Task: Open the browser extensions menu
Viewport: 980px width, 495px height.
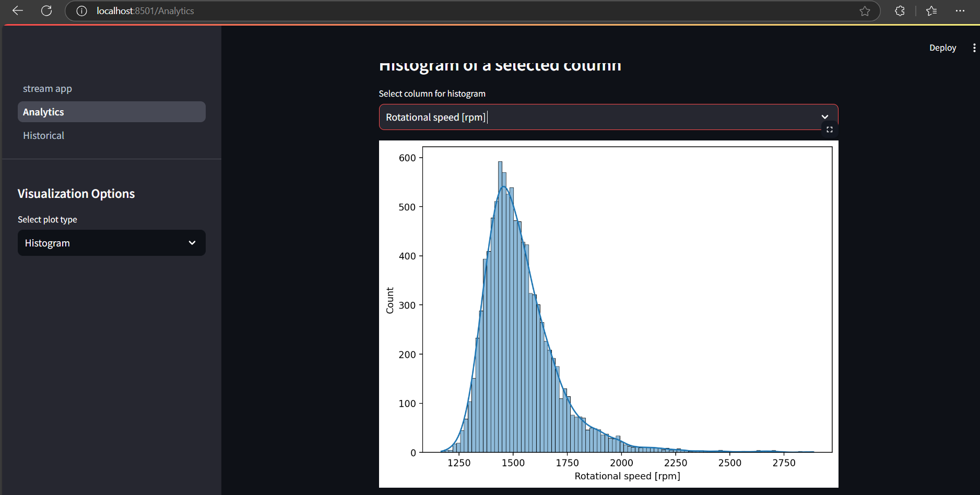Action: 900,11
